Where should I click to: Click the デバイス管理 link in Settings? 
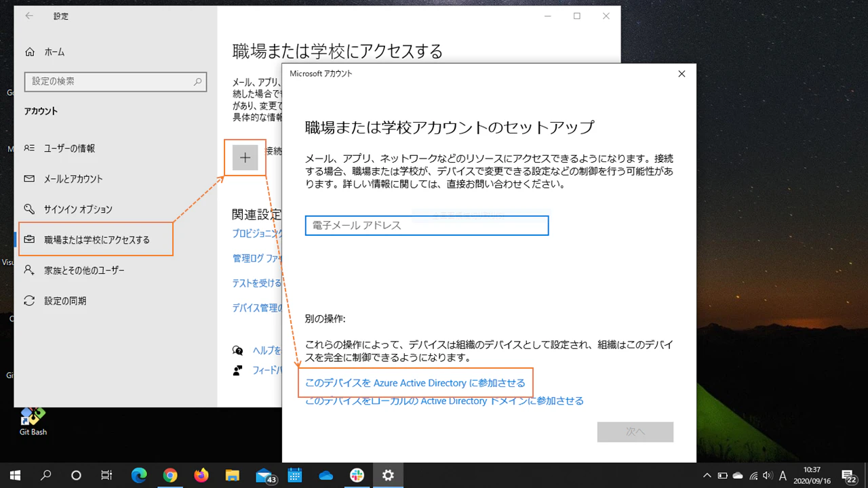257,308
